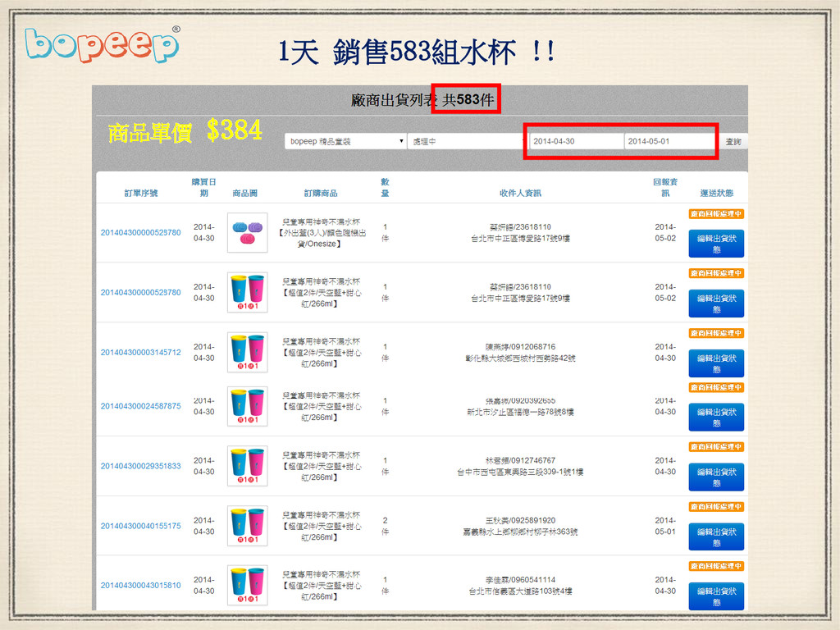Viewport: 840px width, 630px height.
Task: Click the 收件人資訊 column header
Action: [x=520, y=193]
